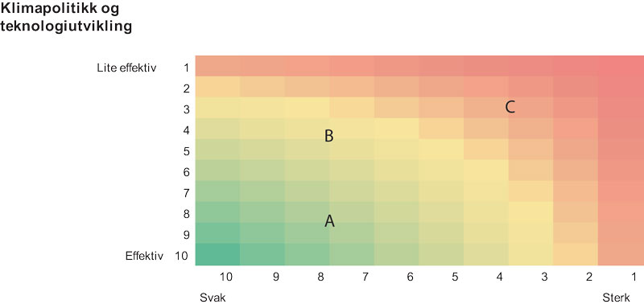The image size is (644, 304).
Task: Click the Sterk label below the chart
Action: [616, 298]
